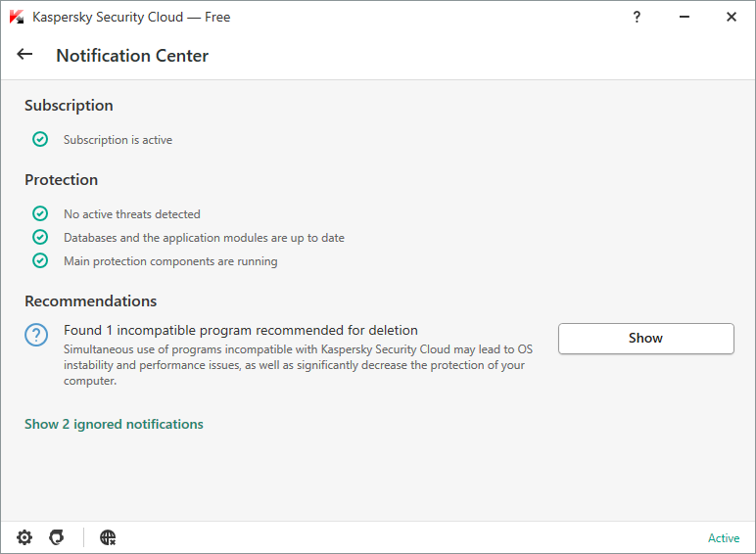Go back using the arrow icon
The height and width of the screenshot is (554, 756).
coord(24,55)
